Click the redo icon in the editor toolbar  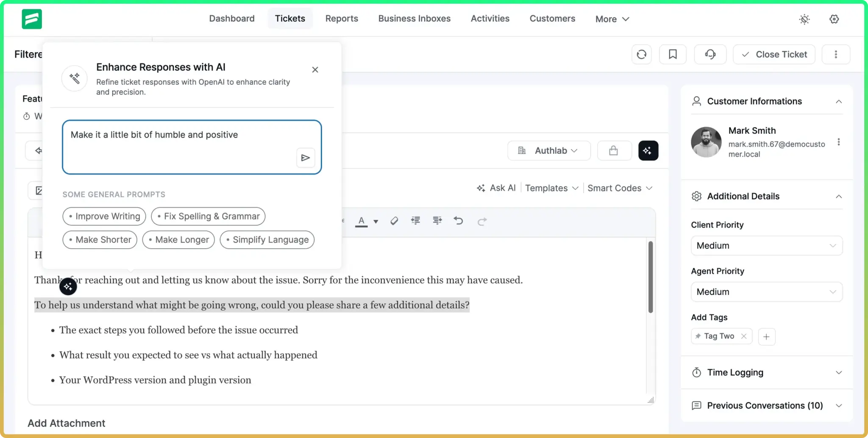(483, 221)
